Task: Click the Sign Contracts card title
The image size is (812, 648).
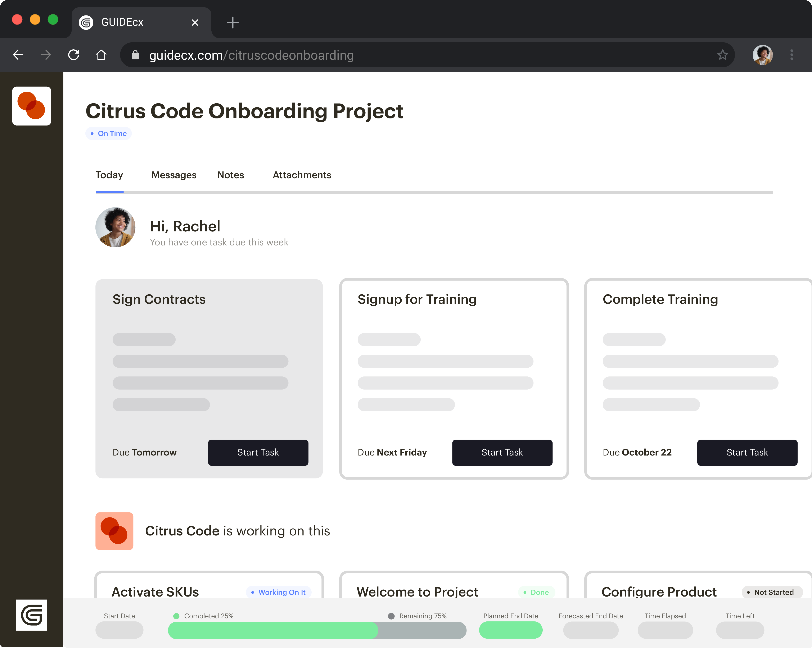Action: (159, 299)
